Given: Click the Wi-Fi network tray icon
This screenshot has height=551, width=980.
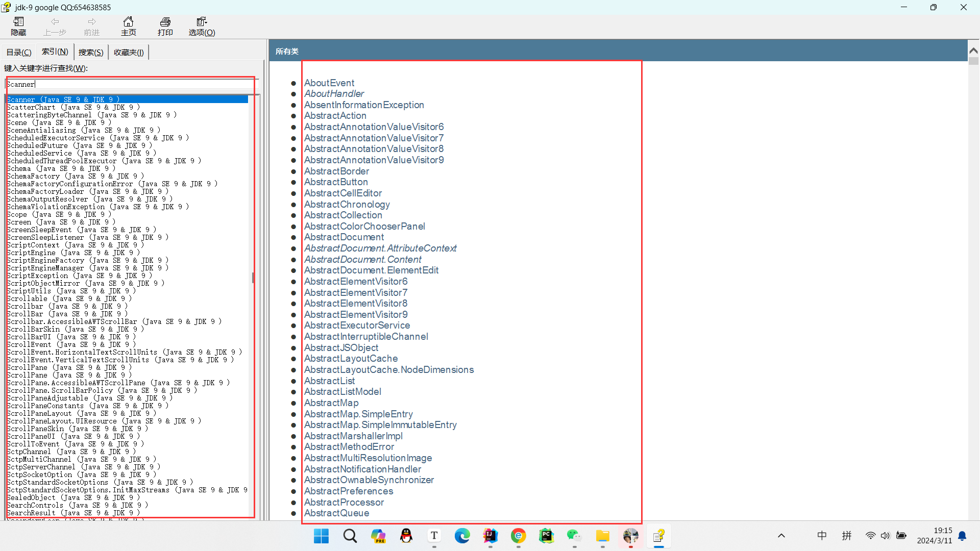Looking at the screenshot, I should (x=871, y=536).
